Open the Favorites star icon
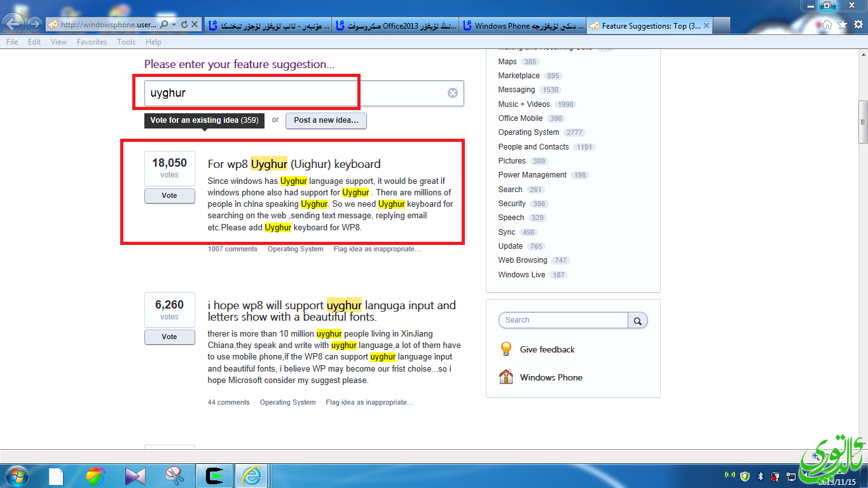 pyautogui.click(x=843, y=25)
